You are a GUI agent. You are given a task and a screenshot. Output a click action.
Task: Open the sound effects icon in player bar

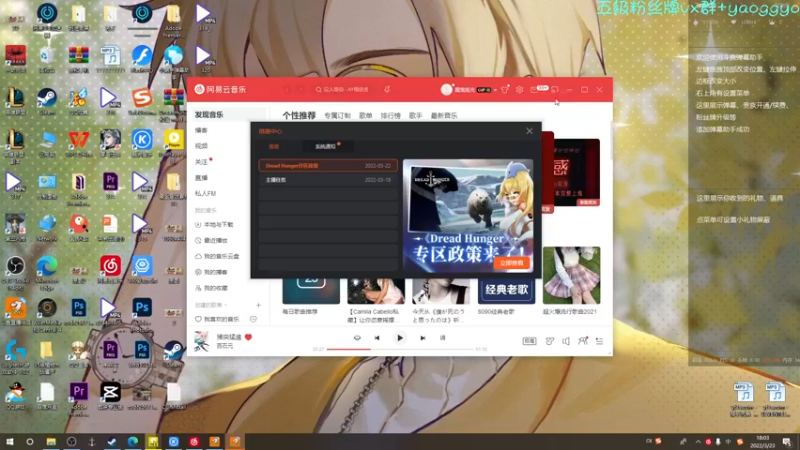(x=549, y=341)
